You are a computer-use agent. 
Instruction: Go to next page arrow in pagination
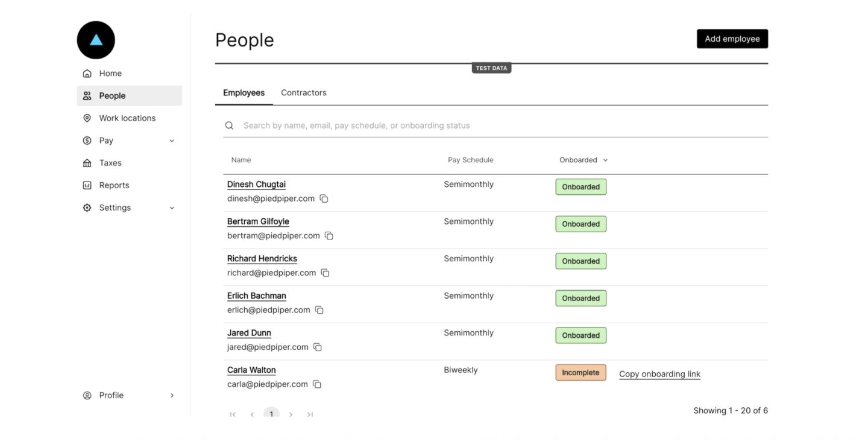pyautogui.click(x=291, y=414)
